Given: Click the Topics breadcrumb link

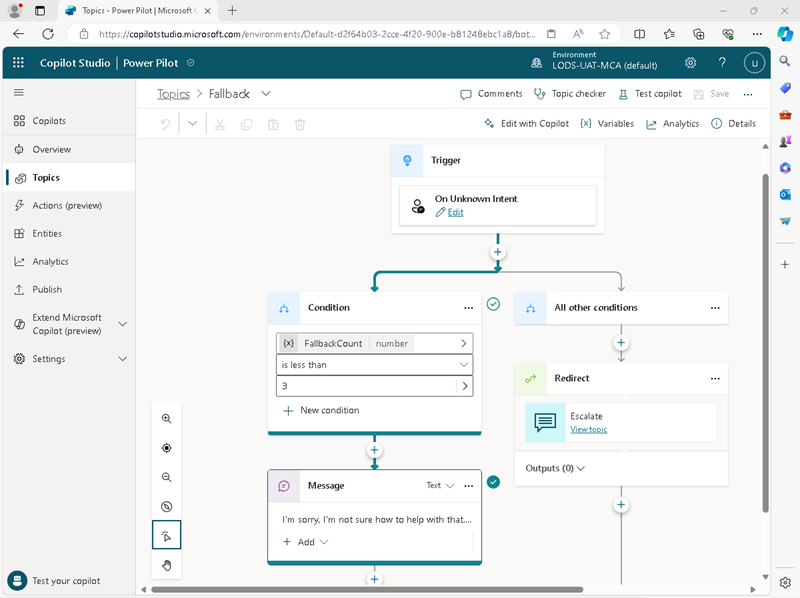Looking at the screenshot, I should (173, 94).
